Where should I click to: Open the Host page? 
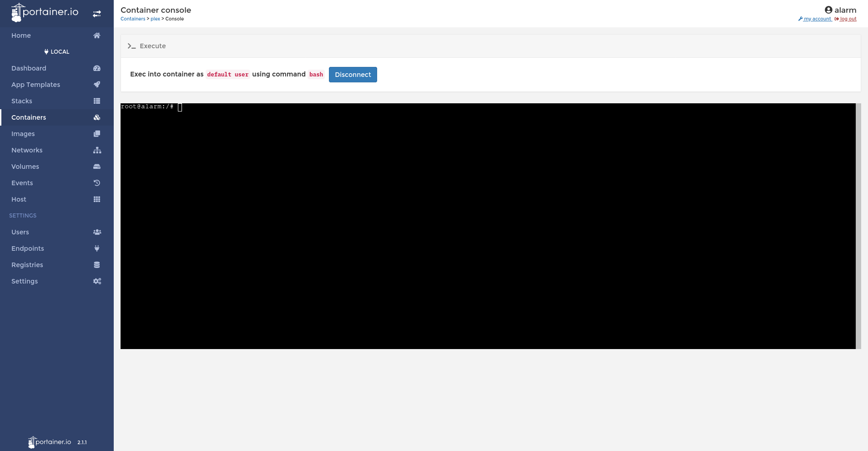[x=57, y=199]
